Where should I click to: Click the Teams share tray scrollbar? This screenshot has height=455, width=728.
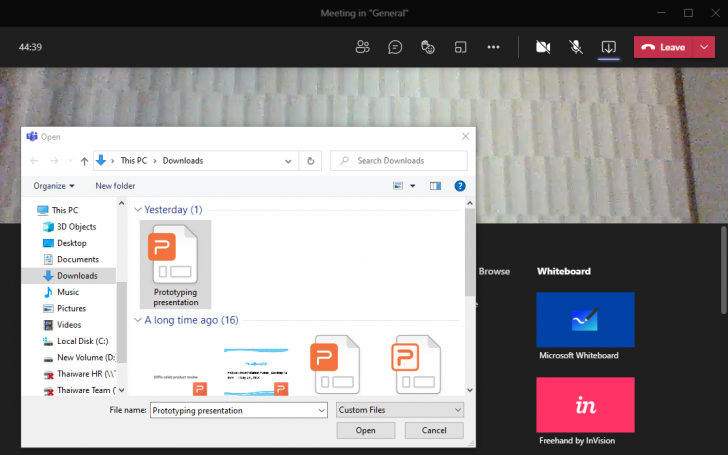724,270
